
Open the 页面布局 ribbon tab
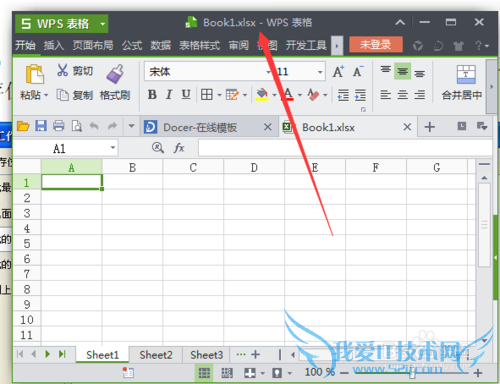point(93,45)
